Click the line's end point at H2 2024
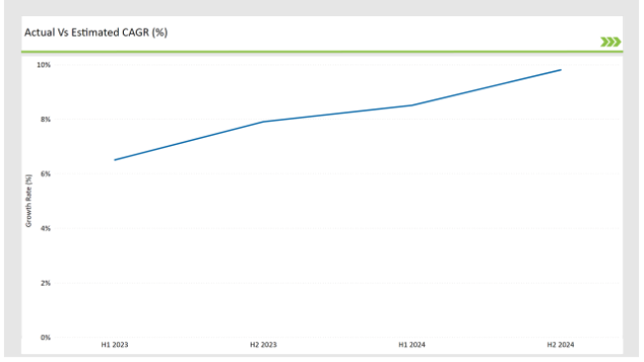The width and height of the screenshot is (644, 362). [x=561, y=70]
